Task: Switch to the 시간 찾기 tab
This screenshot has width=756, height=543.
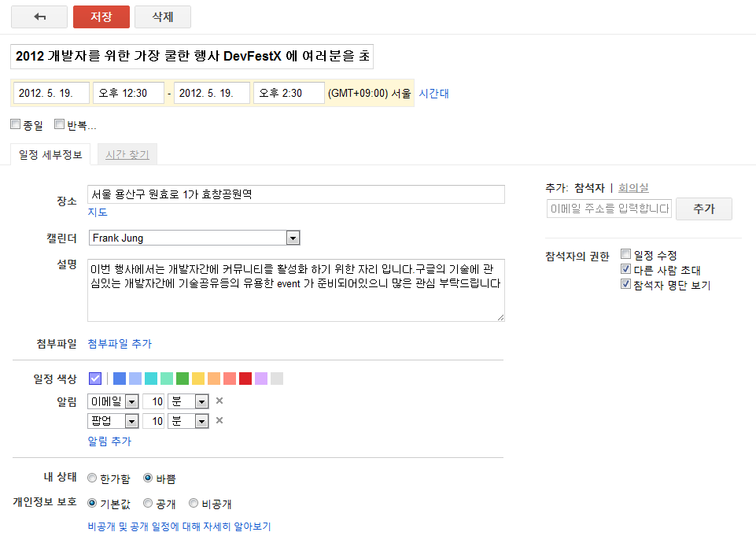Action: pos(127,155)
